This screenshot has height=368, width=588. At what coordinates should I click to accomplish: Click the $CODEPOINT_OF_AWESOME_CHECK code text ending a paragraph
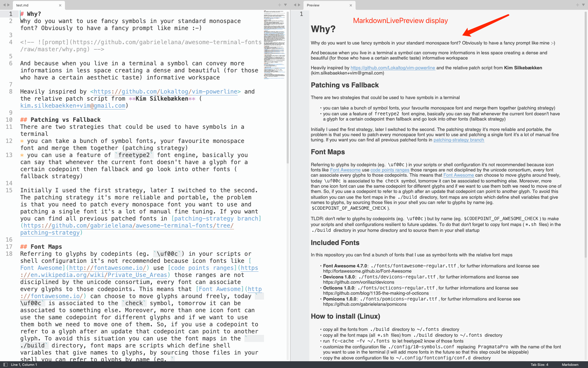(349, 208)
